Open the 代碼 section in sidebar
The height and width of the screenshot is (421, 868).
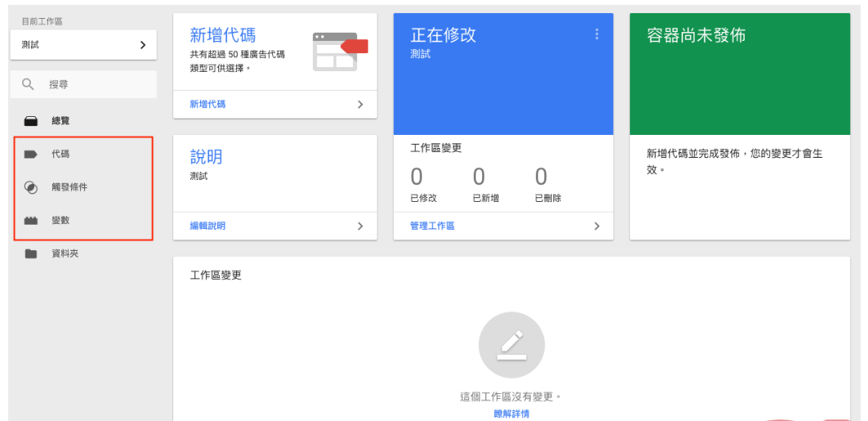pyautogui.click(x=60, y=154)
